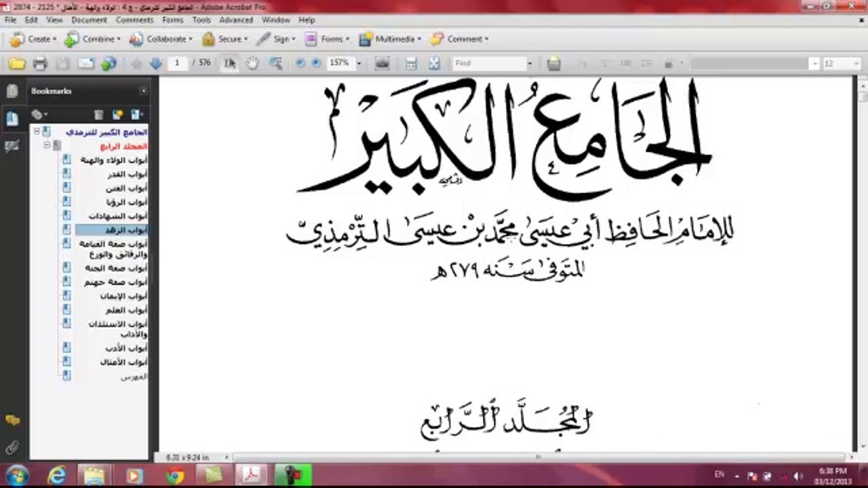Open the File menu
Image resolution: width=868 pixels, height=488 pixels.
(x=11, y=20)
